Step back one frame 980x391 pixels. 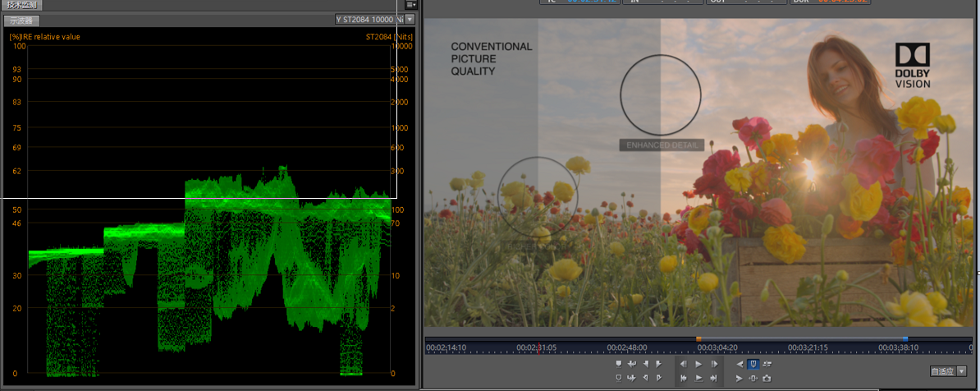pos(684,364)
